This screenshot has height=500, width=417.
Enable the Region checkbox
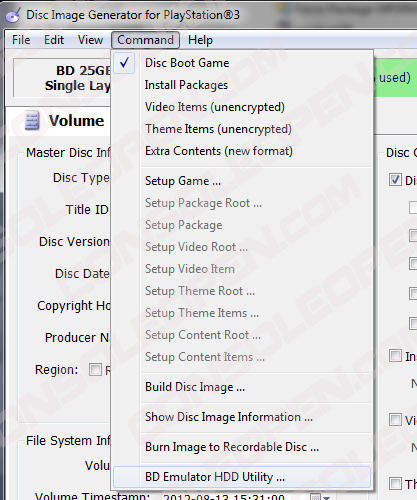coord(95,369)
